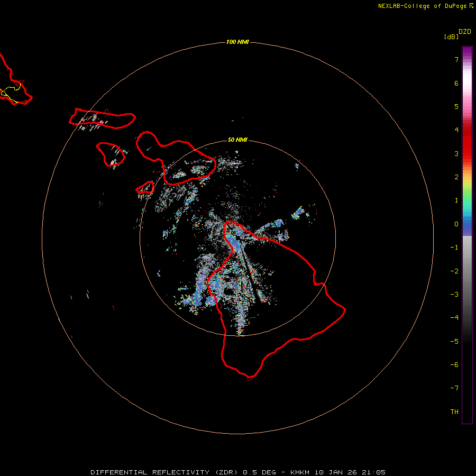Click the 10 JAN 26 21:05 timestamp
The image size is (476, 476).
(350, 472)
